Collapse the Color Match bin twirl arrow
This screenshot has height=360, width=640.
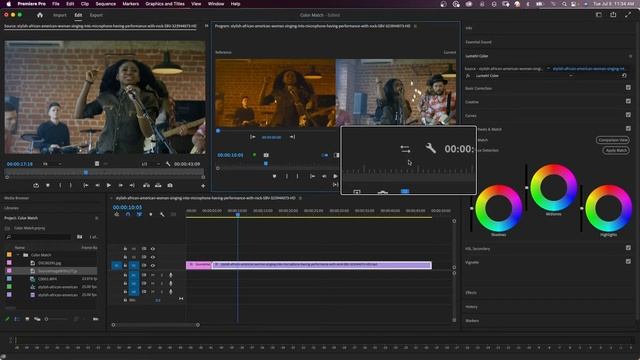tap(18, 255)
